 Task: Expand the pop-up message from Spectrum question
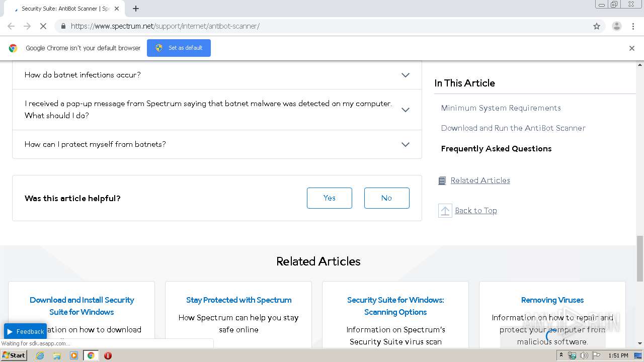[x=217, y=110]
